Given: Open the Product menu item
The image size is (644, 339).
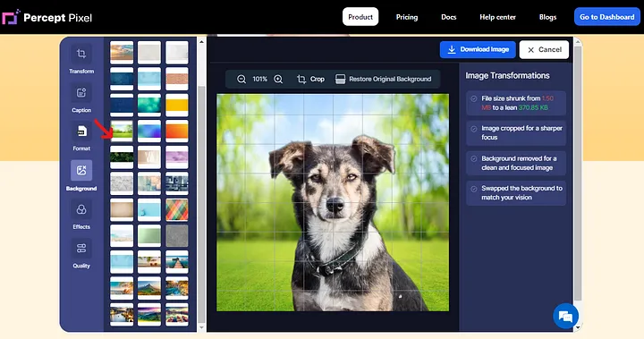Looking at the screenshot, I should pyautogui.click(x=360, y=17).
